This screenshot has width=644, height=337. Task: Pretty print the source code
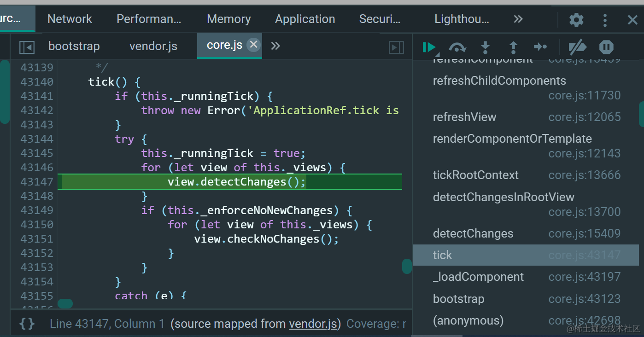[27, 324]
